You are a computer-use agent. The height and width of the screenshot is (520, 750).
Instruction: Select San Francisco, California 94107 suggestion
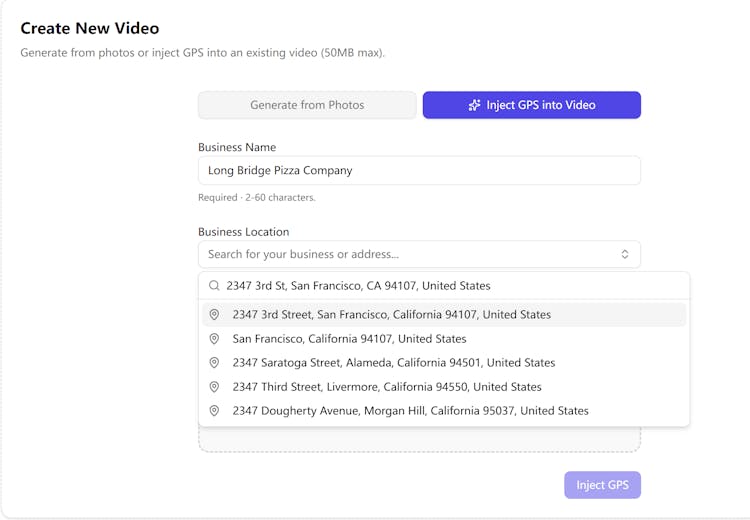pos(349,339)
